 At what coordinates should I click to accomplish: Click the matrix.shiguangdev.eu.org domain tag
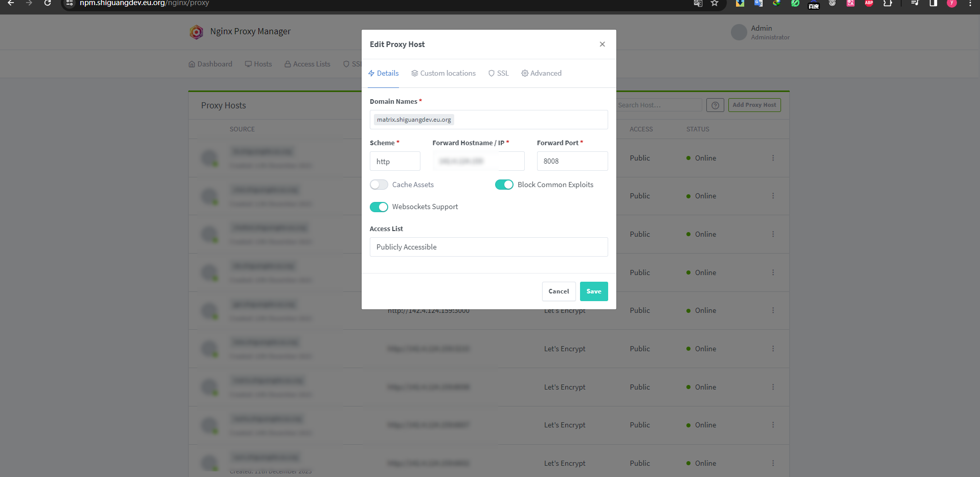tap(414, 120)
